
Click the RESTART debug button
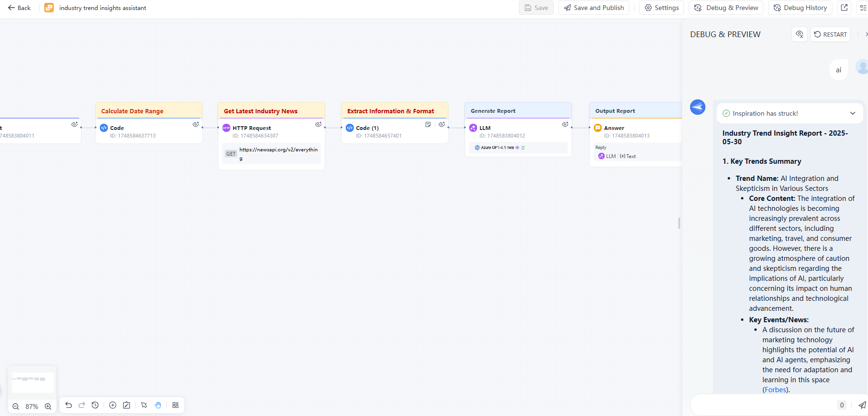tap(830, 34)
